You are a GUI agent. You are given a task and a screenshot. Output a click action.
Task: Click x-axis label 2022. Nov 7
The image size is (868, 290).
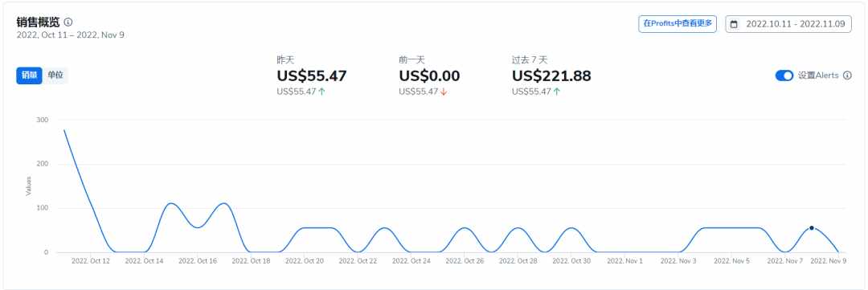click(785, 260)
